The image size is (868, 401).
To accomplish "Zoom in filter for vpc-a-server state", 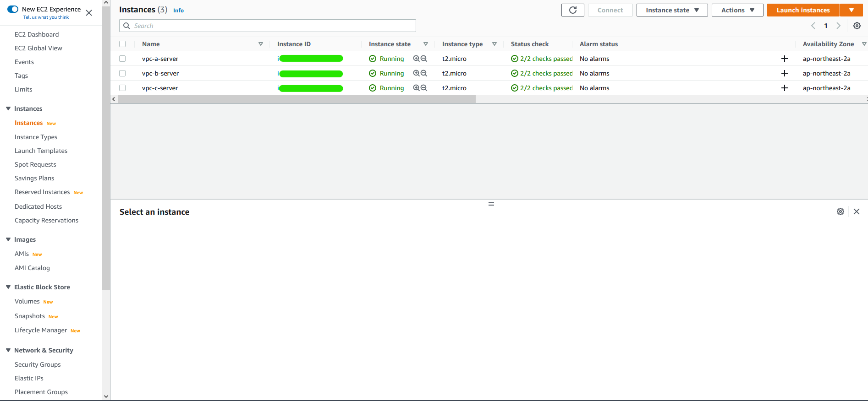I will pyautogui.click(x=416, y=59).
